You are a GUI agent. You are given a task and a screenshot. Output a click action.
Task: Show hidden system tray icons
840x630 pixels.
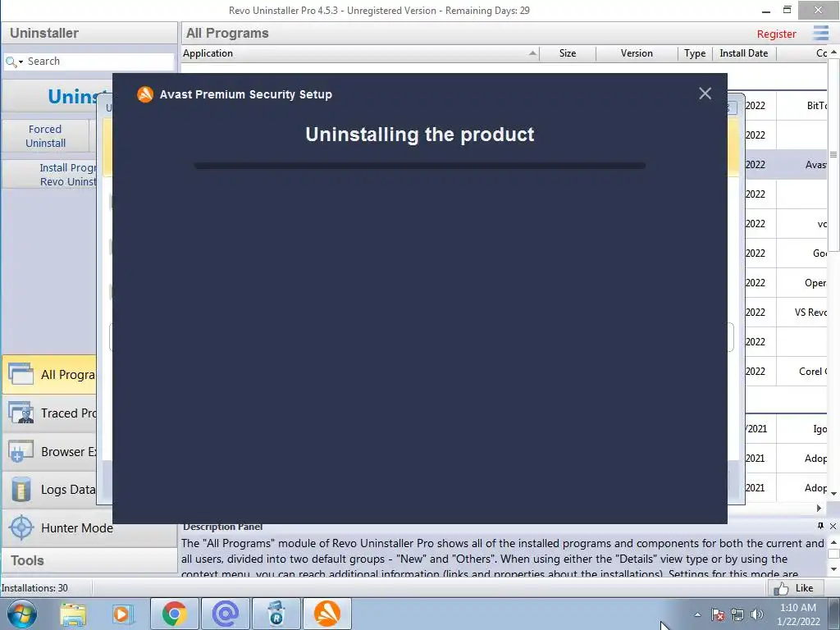(697, 615)
